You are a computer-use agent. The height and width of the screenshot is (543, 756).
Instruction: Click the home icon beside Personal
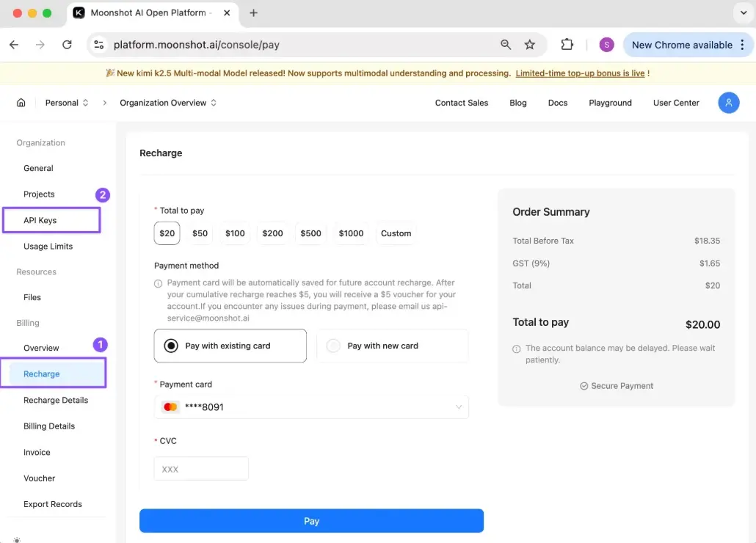click(20, 103)
